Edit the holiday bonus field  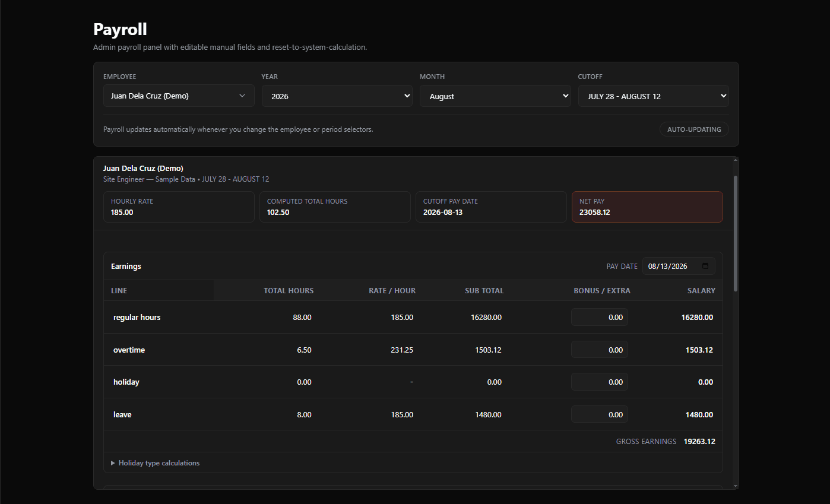click(x=600, y=382)
